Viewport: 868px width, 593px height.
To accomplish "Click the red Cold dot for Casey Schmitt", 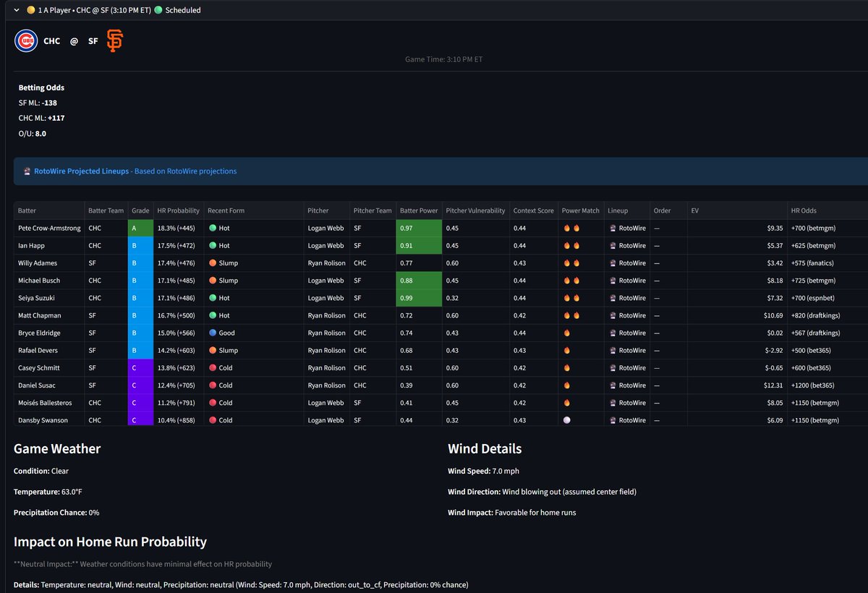I will [x=212, y=368].
